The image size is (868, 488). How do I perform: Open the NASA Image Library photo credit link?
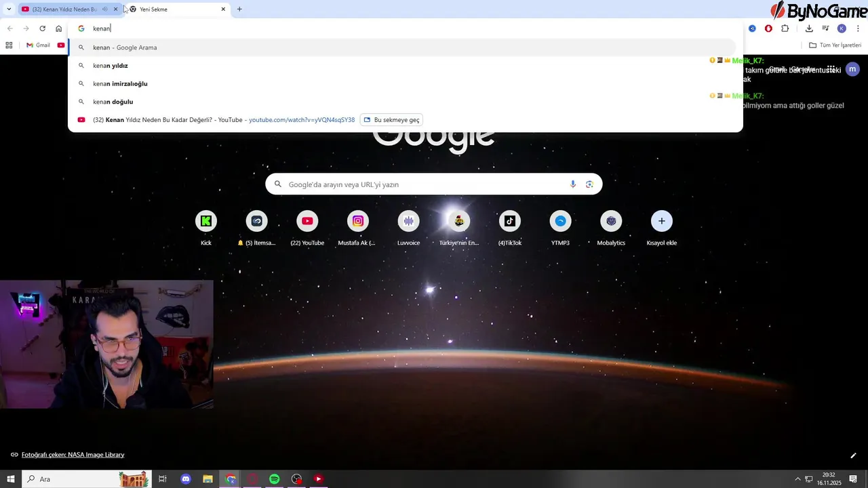tap(73, 455)
